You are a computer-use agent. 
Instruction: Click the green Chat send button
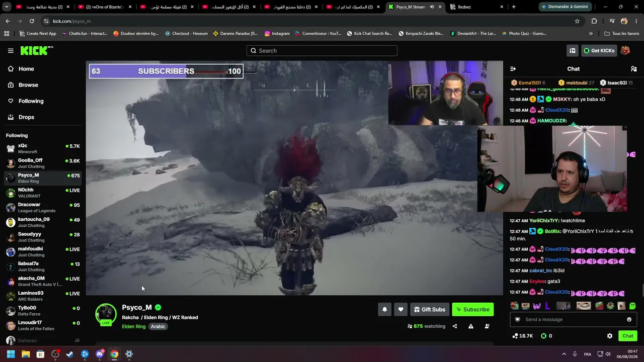point(627,336)
